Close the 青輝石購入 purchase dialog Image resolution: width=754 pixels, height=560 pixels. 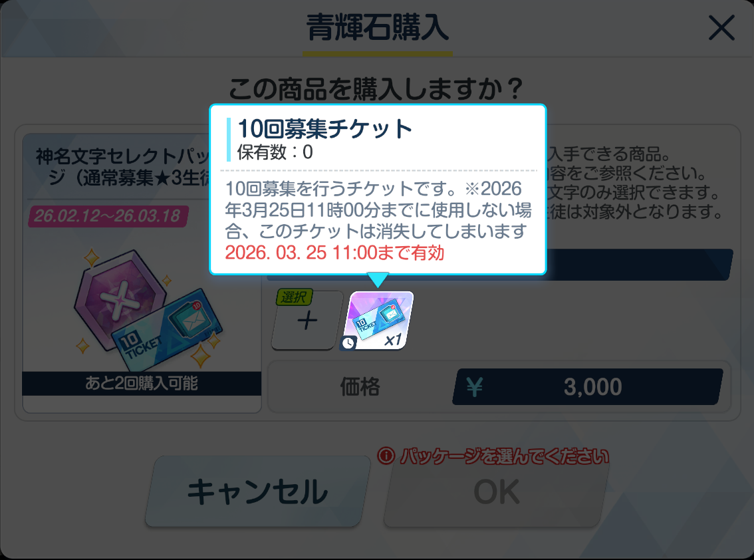pos(721,27)
